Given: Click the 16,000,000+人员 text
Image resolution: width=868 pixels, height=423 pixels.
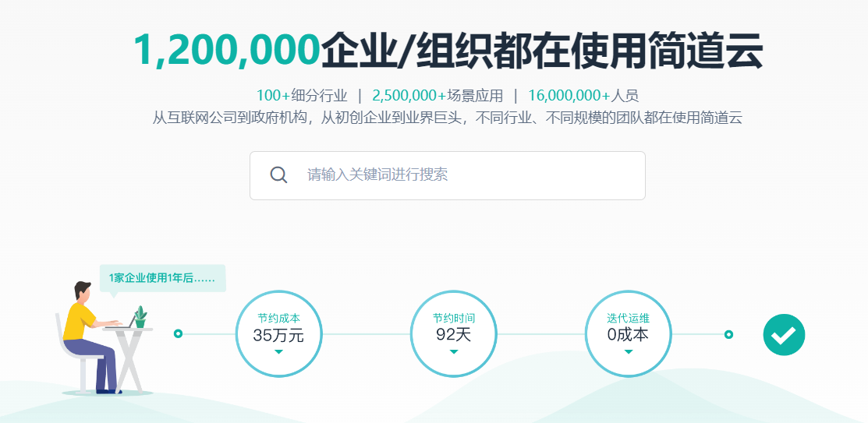Looking at the screenshot, I should coord(583,96).
